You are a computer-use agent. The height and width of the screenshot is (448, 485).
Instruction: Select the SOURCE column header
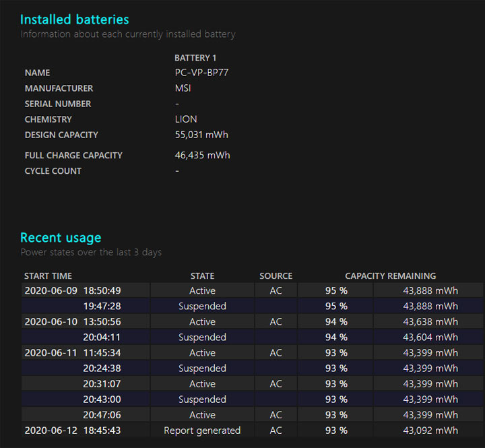tap(276, 276)
